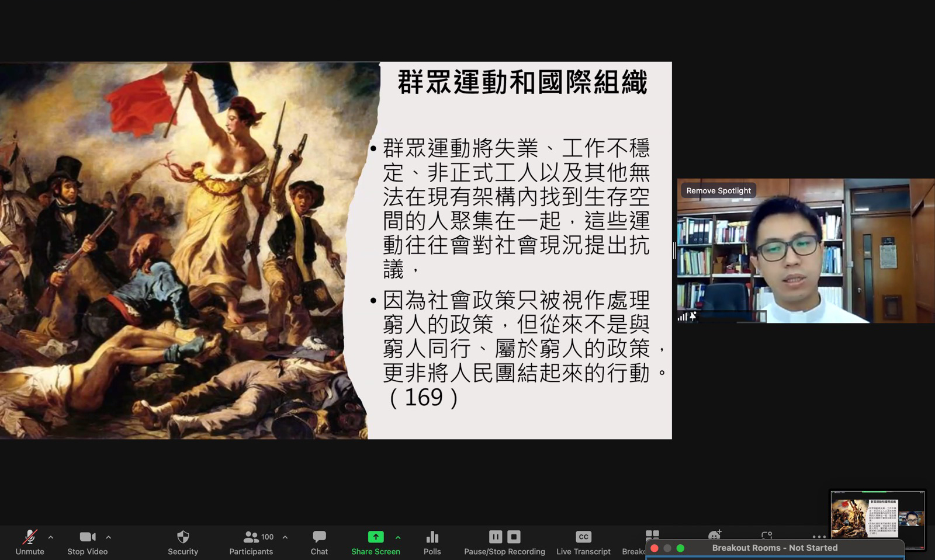935x560 pixels.
Task: Click the slide title 群眾運動和國際組織
Action: [522, 82]
